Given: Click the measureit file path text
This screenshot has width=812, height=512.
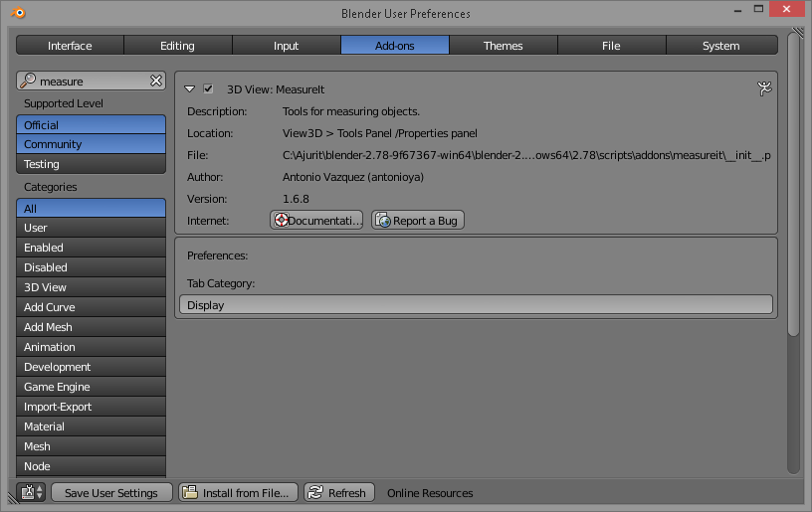Looking at the screenshot, I should coord(526,155).
